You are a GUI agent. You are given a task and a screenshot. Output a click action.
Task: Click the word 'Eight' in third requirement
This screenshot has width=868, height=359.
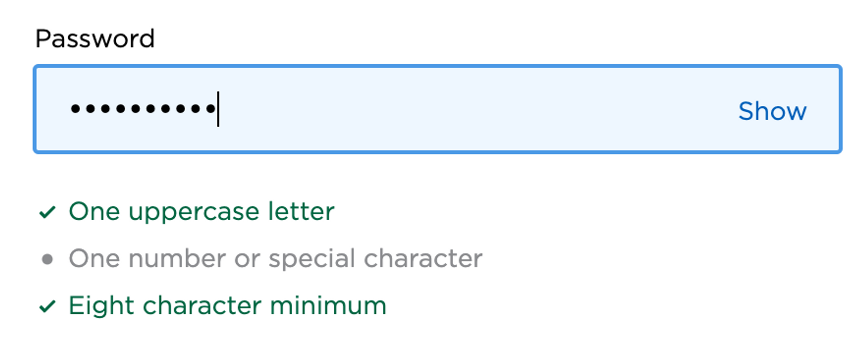click(101, 306)
